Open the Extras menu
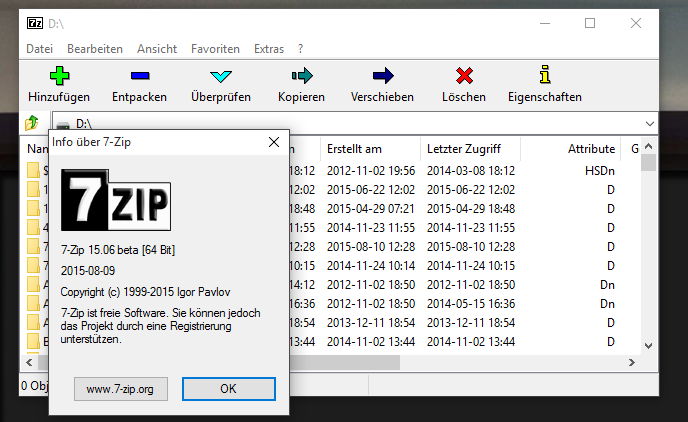 pos(269,49)
